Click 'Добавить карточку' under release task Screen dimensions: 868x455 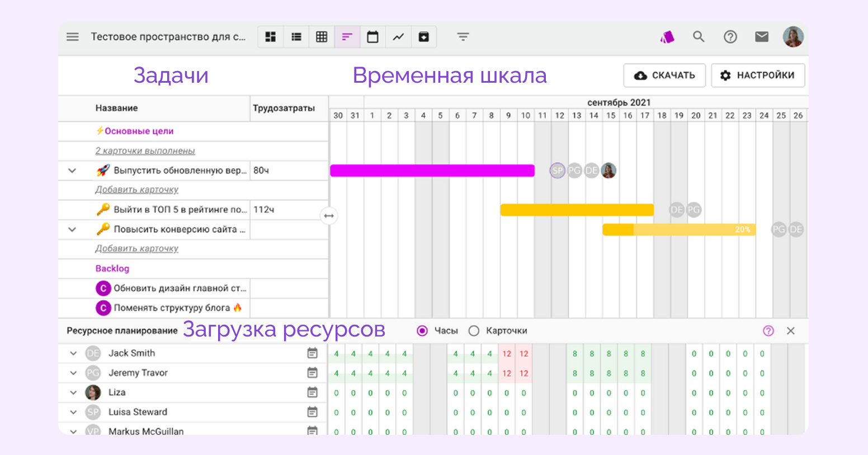coord(136,189)
